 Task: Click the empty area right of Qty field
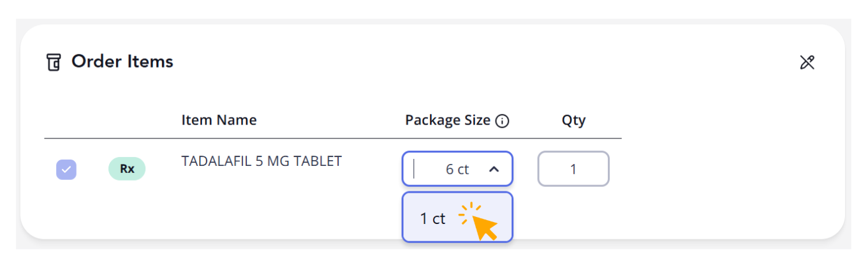pyautogui.click(x=702, y=169)
